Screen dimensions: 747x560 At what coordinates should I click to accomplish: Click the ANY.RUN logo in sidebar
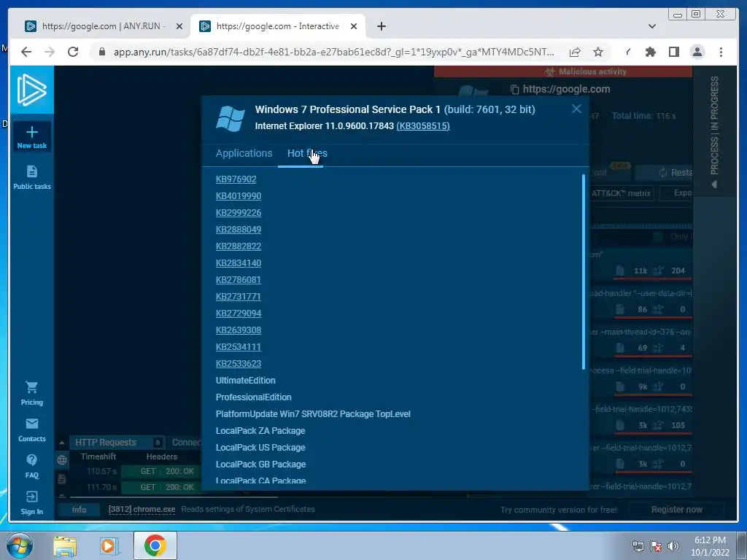32,90
